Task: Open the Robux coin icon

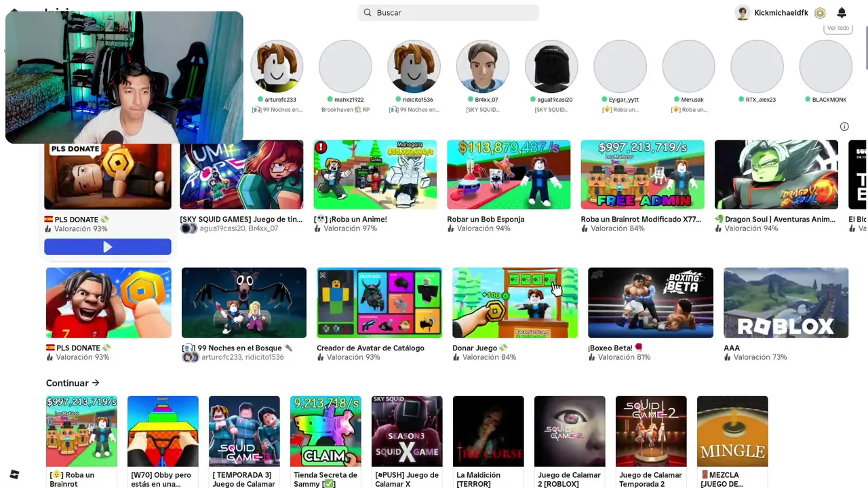Action: 820,13
